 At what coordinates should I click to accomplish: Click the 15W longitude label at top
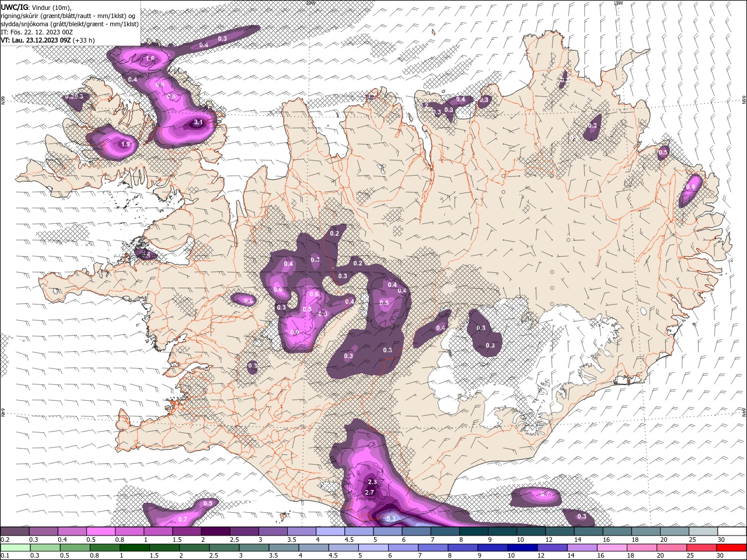[619, 3]
